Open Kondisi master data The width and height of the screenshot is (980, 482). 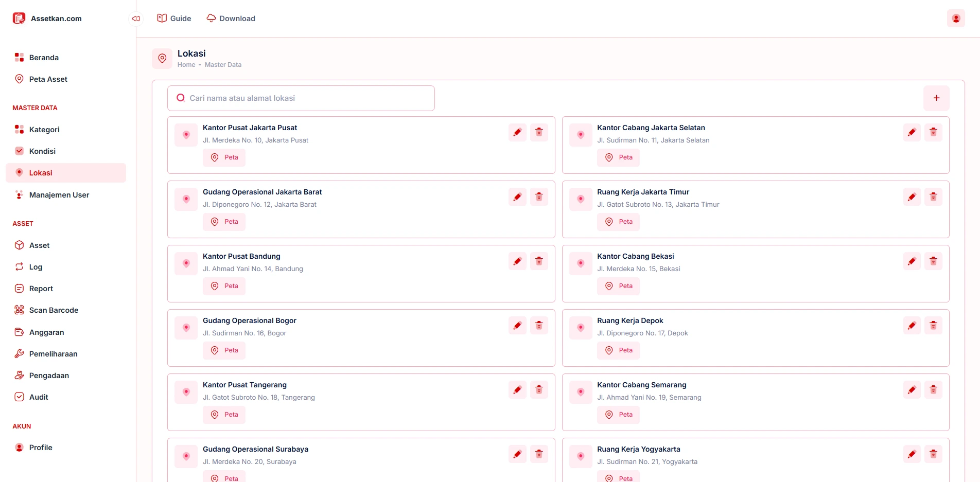point(66,151)
